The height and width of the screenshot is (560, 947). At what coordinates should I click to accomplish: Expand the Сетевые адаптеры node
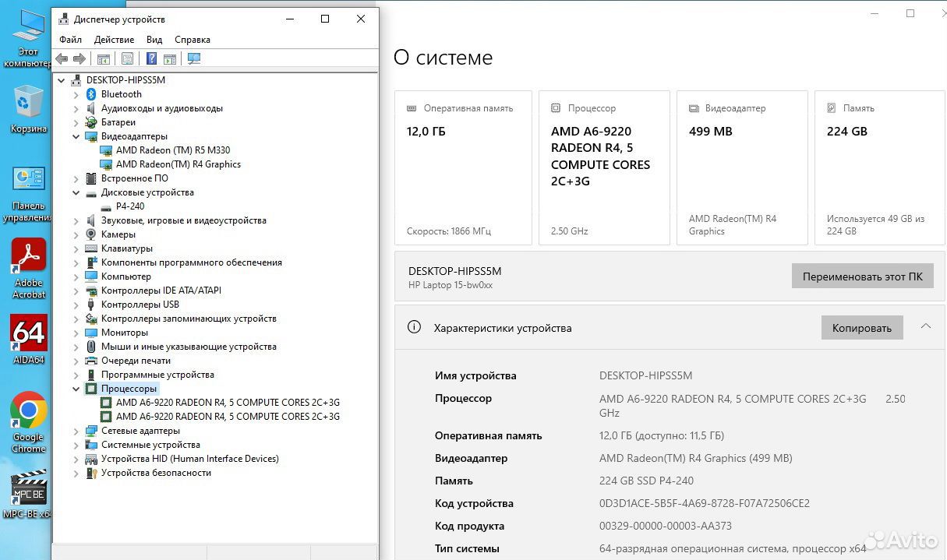pos(76,431)
